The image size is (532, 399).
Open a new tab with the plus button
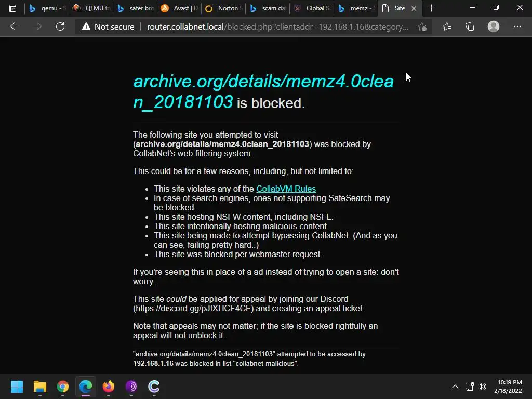click(x=431, y=8)
